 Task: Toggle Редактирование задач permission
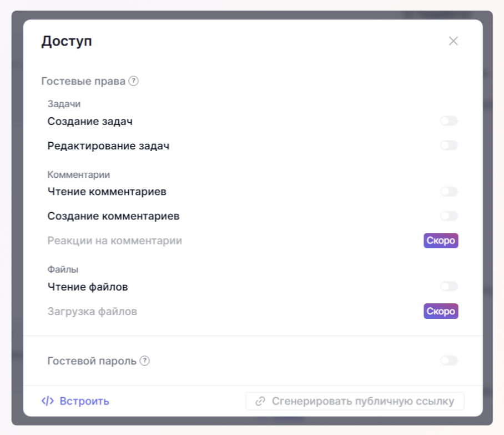click(449, 146)
